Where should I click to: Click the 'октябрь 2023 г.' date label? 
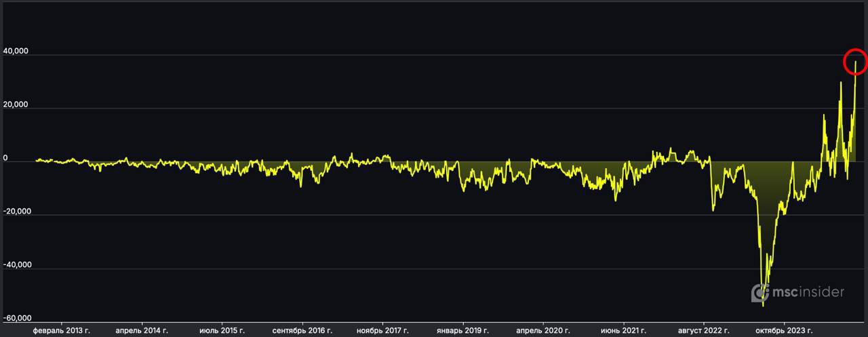click(x=784, y=331)
